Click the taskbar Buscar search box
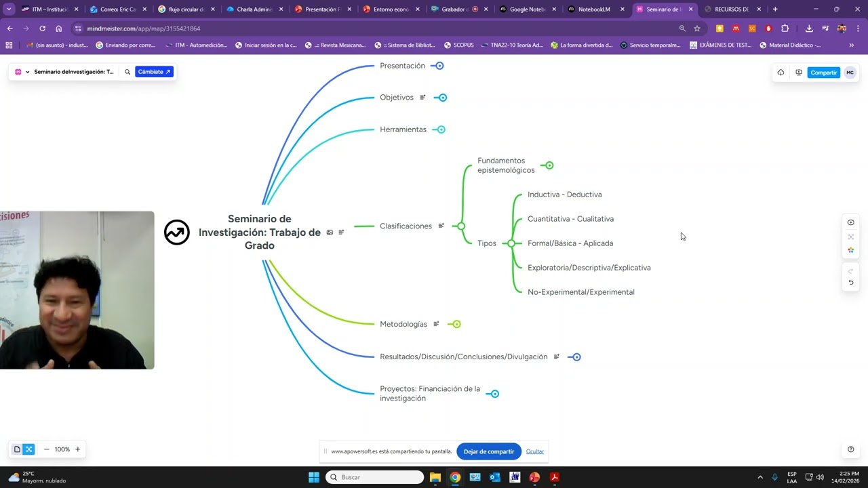Viewport: 868px width, 488px height. coord(375,477)
